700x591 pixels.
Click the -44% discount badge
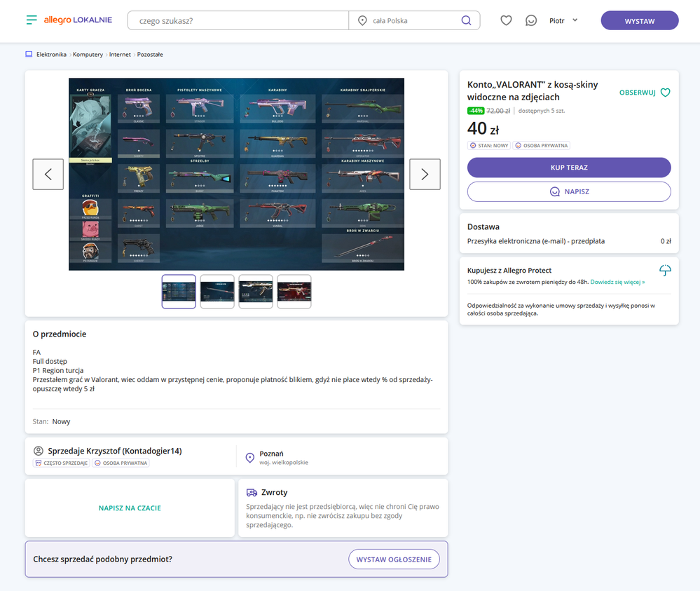pyautogui.click(x=476, y=111)
